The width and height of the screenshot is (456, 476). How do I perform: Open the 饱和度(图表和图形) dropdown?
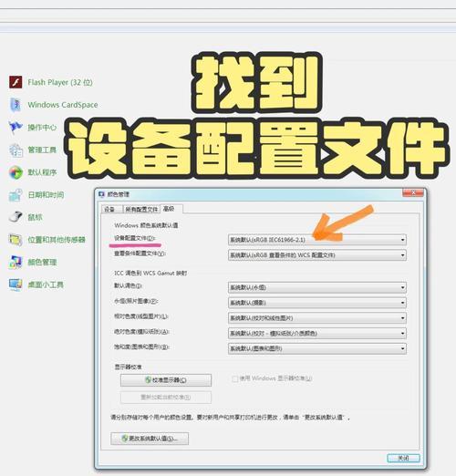[317, 348]
